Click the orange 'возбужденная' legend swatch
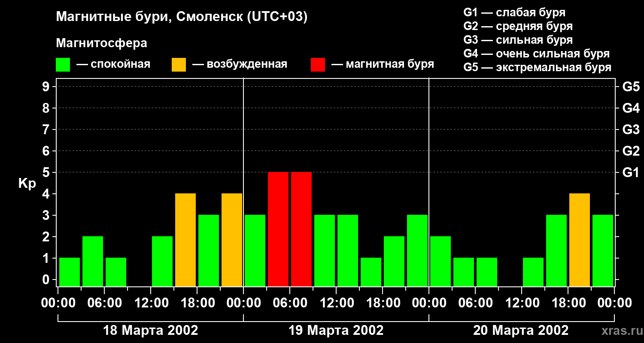This screenshot has width=644, height=343. (x=179, y=65)
